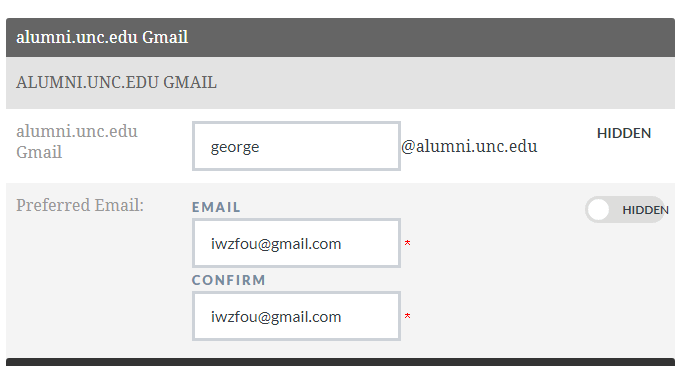Select the Preferred Email: label
This screenshot has width=680, height=366.
(x=80, y=205)
